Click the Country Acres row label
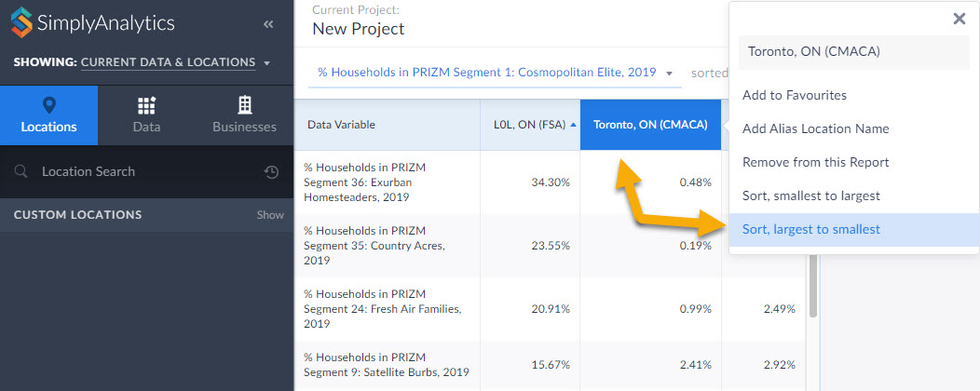 coord(374,246)
